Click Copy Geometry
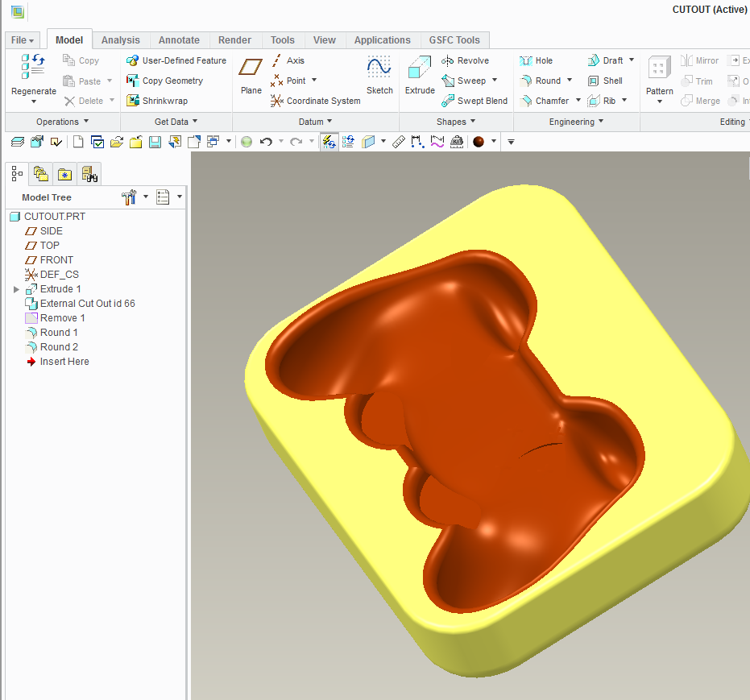Image resolution: width=750 pixels, height=700 pixels. tap(164, 81)
